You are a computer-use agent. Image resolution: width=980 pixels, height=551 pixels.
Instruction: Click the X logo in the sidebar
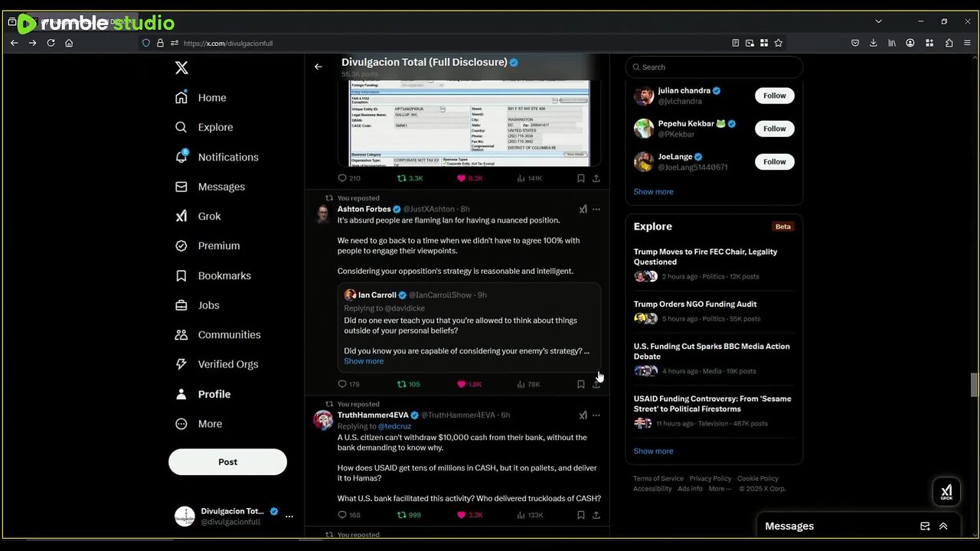point(181,67)
